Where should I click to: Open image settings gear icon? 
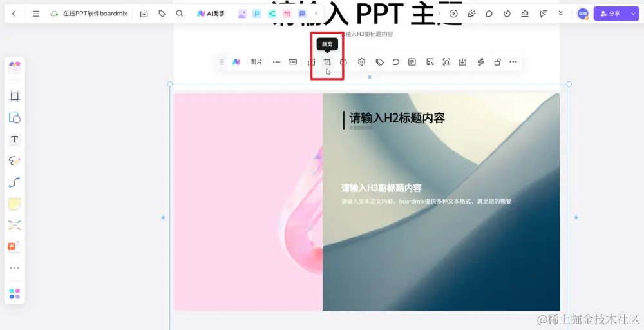[x=361, y=62]
